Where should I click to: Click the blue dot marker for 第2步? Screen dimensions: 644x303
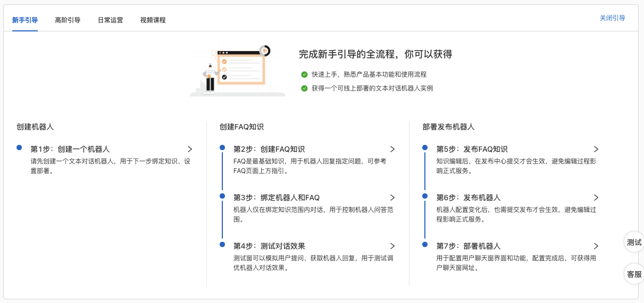222,148
